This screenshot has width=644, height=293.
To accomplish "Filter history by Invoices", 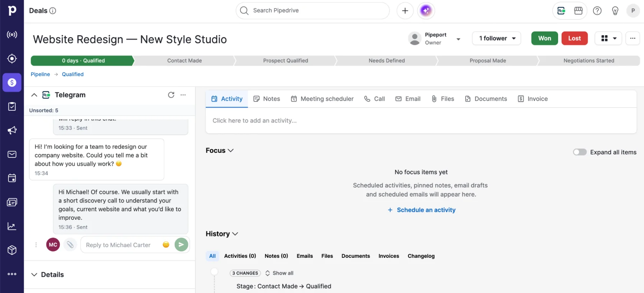I will tap(389, 256).
